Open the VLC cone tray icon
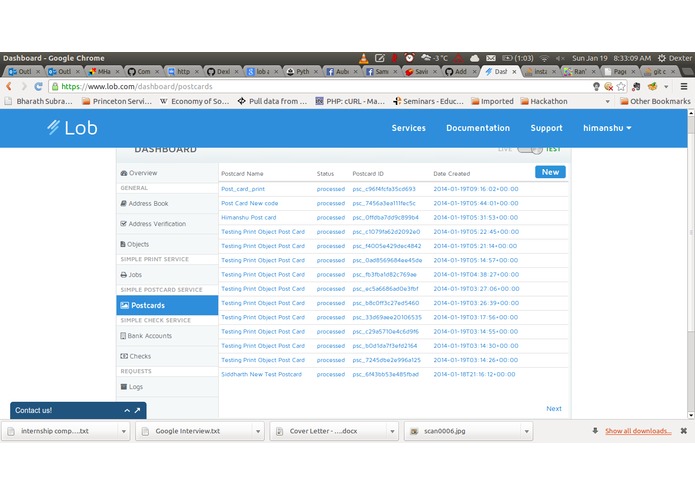 364,58
